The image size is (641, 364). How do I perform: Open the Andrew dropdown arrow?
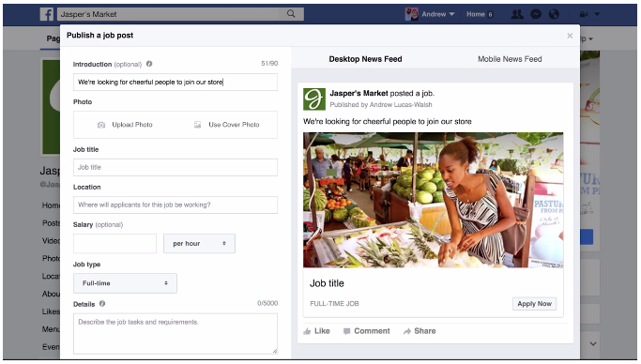(x=451, y=14)
